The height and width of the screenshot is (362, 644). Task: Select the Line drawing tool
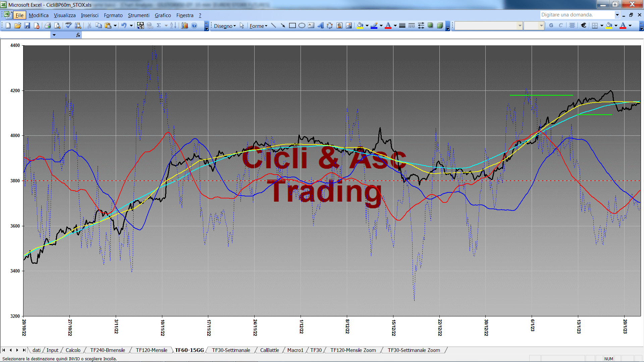coord(273,26)
